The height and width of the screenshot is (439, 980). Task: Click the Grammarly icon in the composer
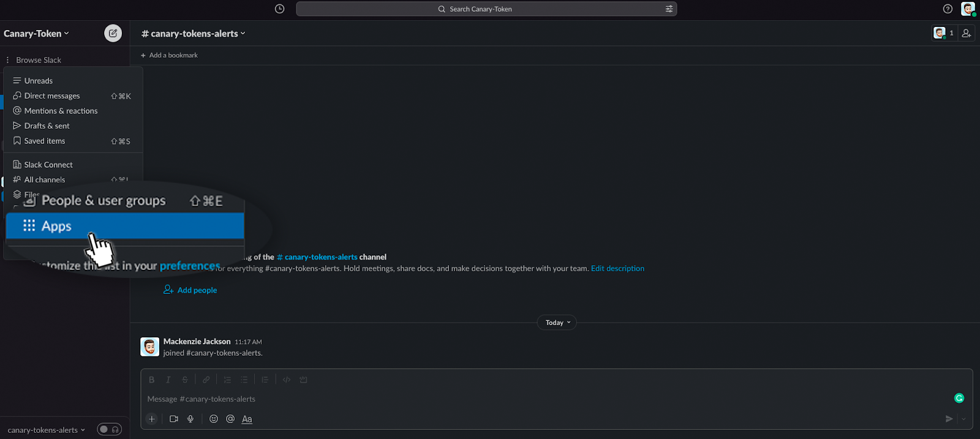coord(959,398)
